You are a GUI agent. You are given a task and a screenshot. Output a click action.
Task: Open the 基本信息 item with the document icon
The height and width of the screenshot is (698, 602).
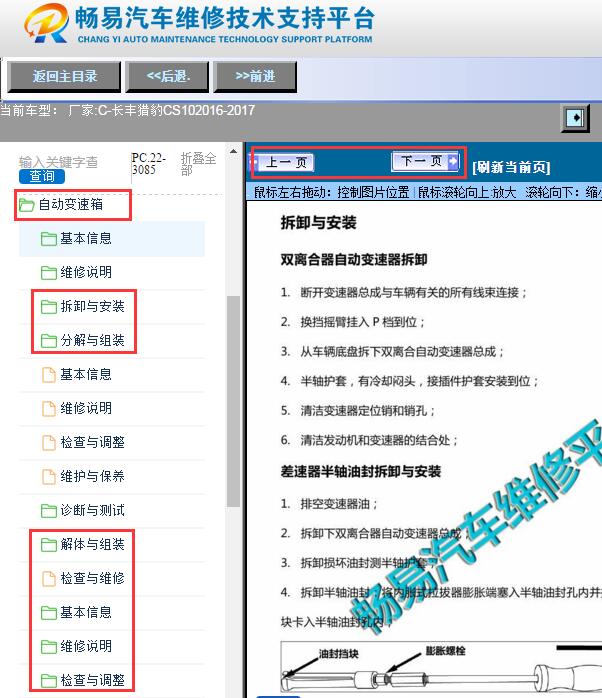86,374
